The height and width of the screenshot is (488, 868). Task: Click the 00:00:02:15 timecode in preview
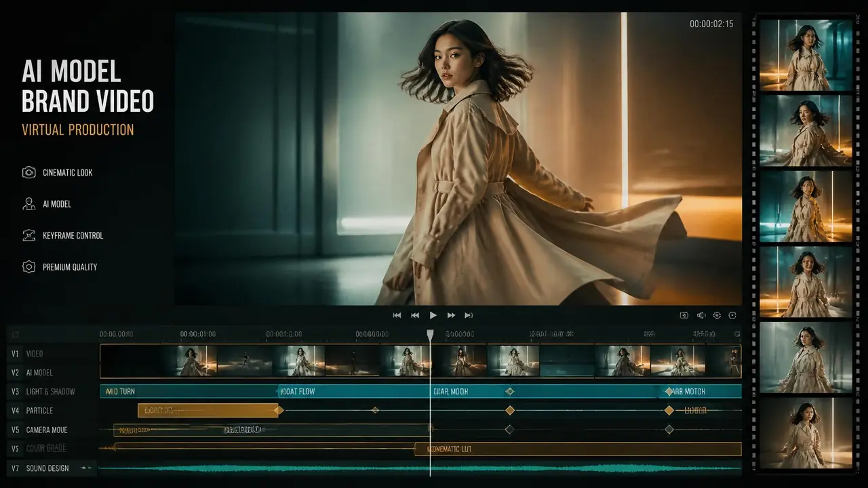click(x=711, y=24)
